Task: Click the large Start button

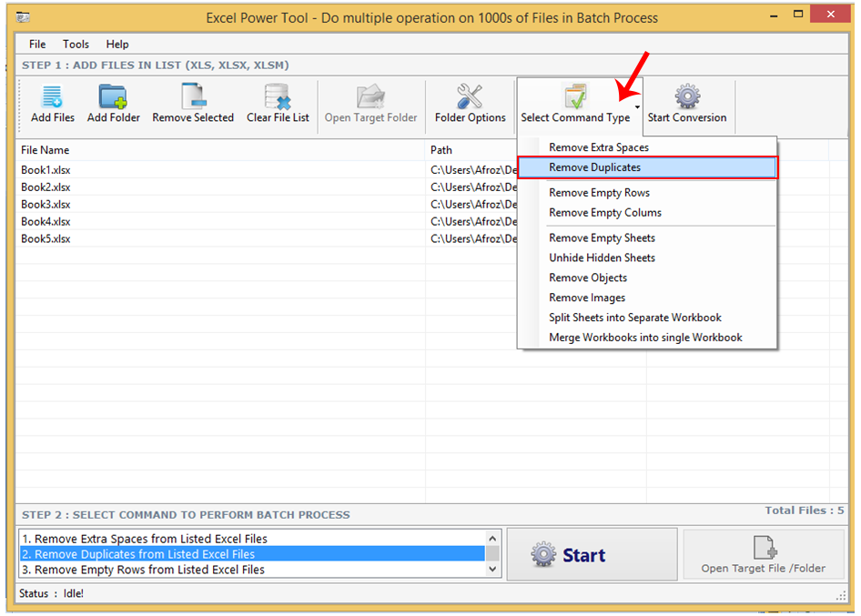Action: tap(592, 554)
